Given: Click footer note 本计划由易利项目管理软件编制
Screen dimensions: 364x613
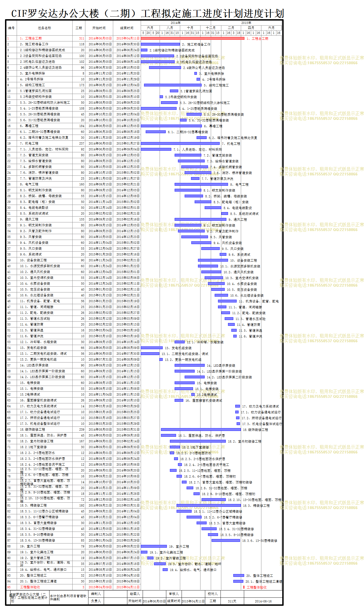Looking at the screenshot, I should 68,597.
